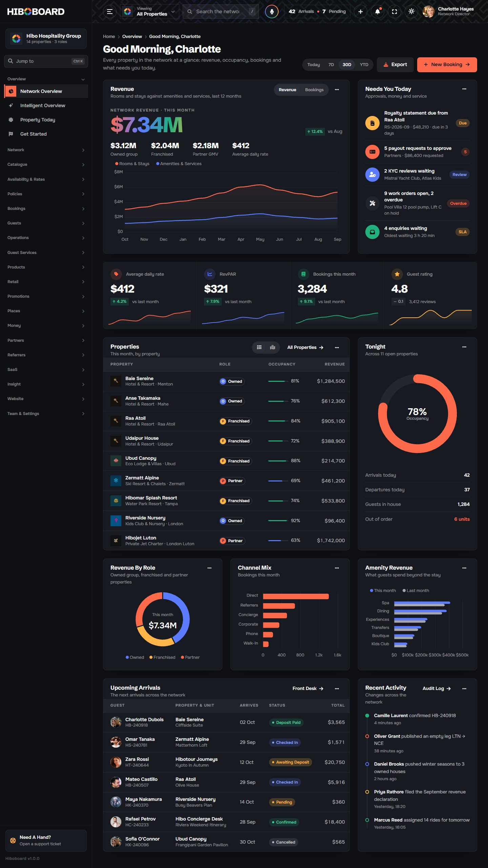The width and height of the screenshot is (488, 868).
Task: Select the 30D time range tab
Action: click(347, 65)
